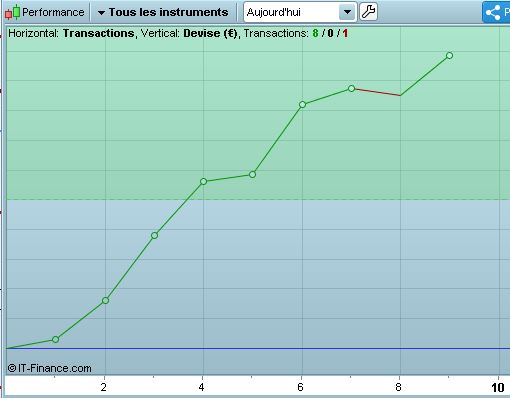The height and width of the screenshot is (398, 510).
Task: Click axis label 2 on horizontal axis
Action: click(104, 387)
